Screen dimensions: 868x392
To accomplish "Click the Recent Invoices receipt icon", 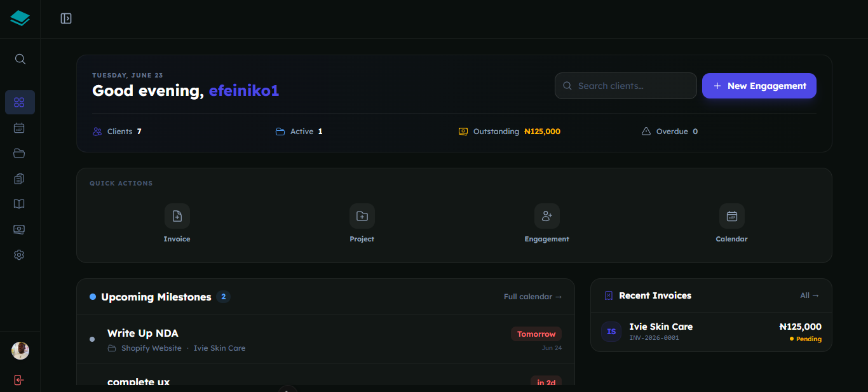I will coord(609,295).
